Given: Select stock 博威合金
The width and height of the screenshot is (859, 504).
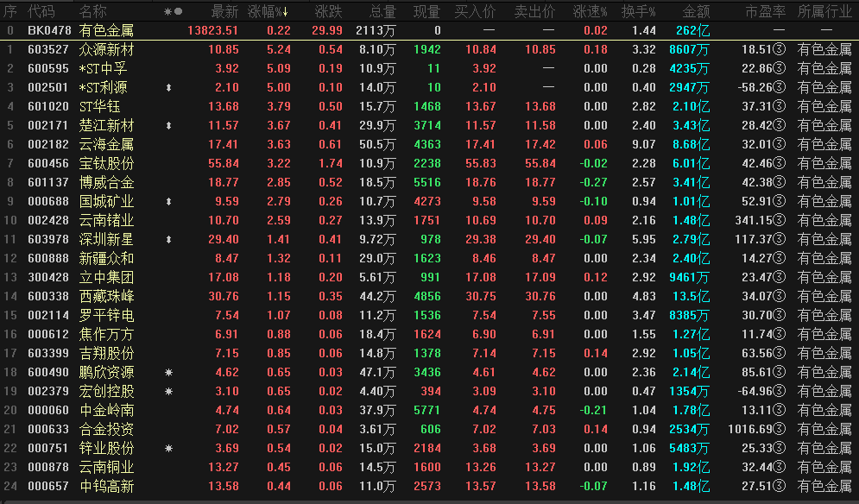Looking at the screenshot, I should click(x=106, y=182).
